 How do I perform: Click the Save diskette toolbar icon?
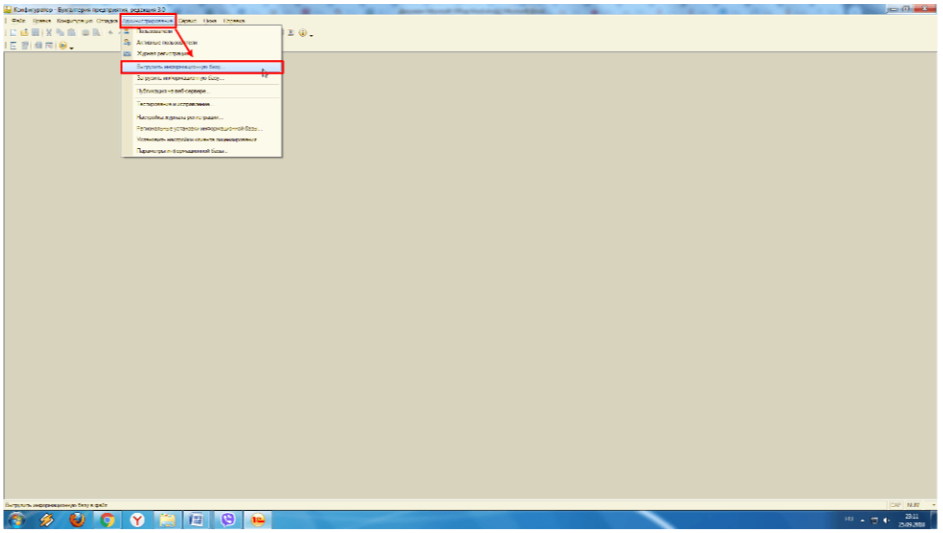pos(35,32)
